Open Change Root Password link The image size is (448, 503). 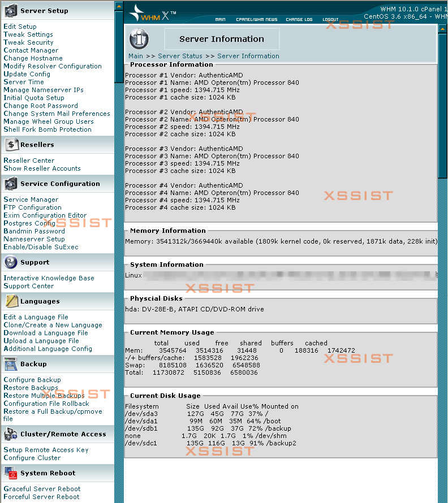41,106
